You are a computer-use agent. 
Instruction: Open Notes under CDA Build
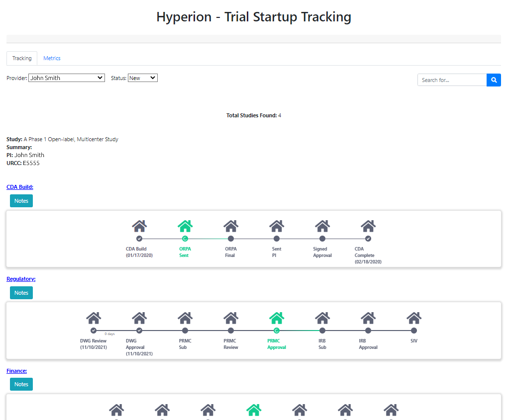coord(21,201)
